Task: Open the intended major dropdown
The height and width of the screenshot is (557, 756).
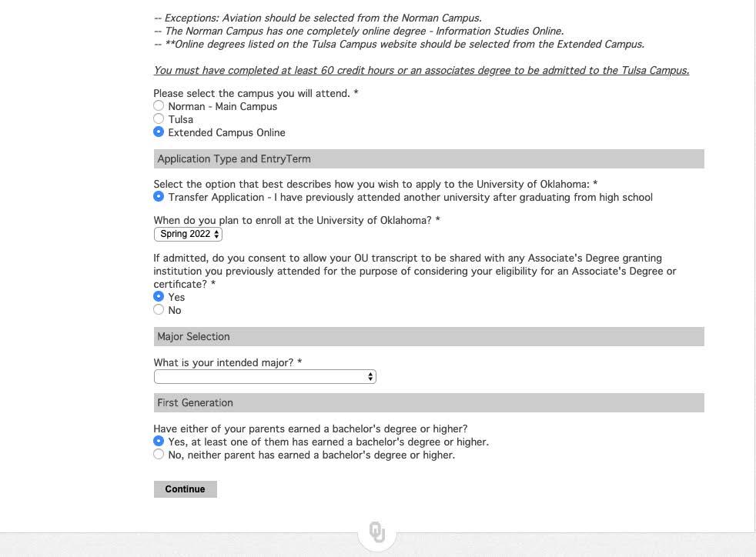Action: coord(265,376)
